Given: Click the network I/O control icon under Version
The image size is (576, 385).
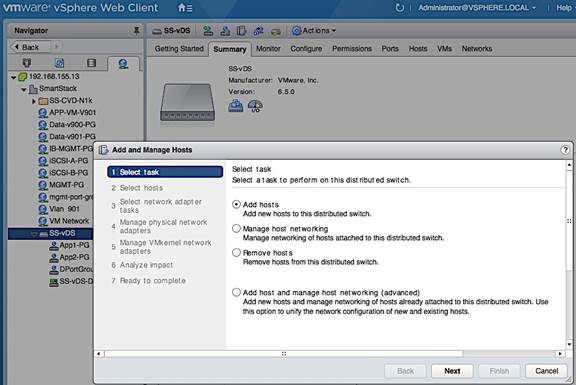Looking at the screenshot, I should (x=255, y=106).
